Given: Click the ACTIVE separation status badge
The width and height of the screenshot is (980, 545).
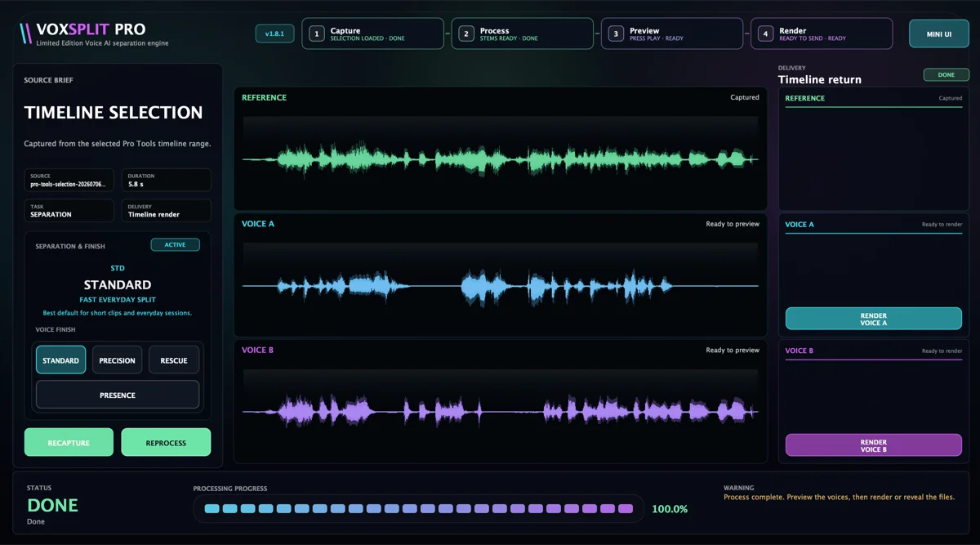Looking at the screenshot, I should coord(175,244).
